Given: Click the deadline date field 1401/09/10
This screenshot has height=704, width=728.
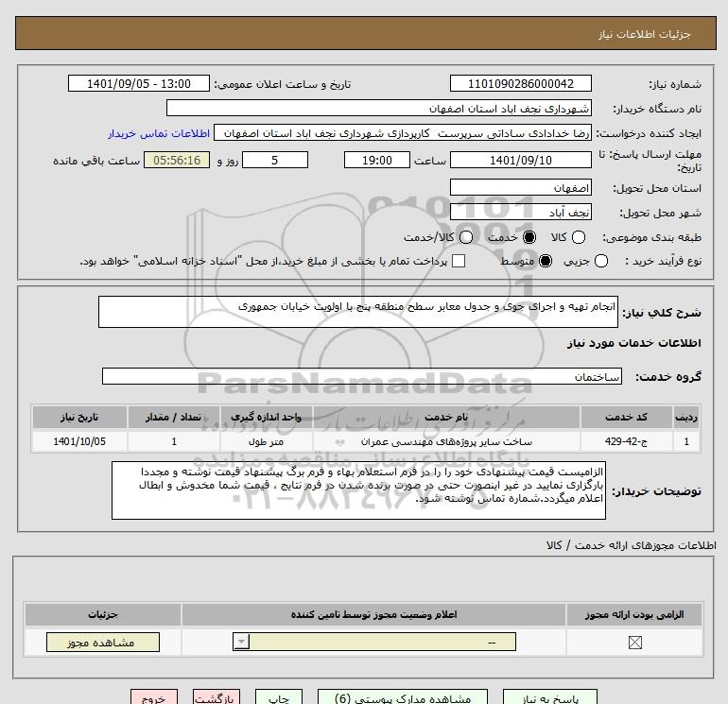Looking at the screenshot, I should pos(520,160).
